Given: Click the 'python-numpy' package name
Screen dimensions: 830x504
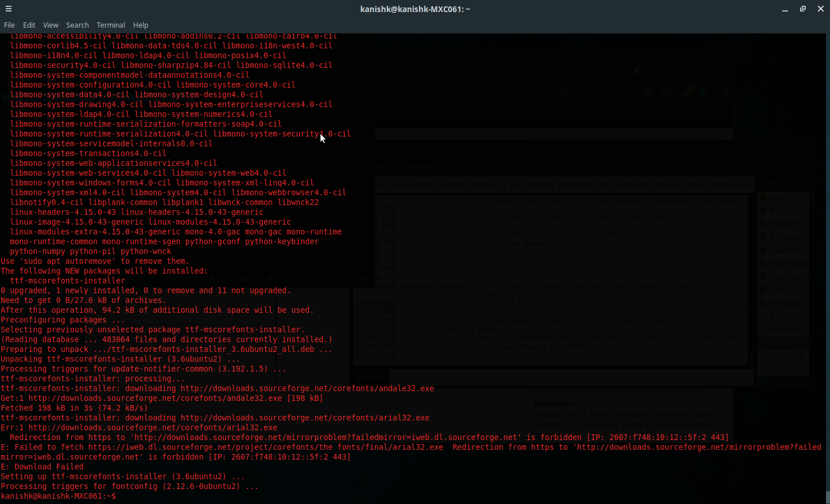Looking at the screenshot, I should (x=37, y=251).
